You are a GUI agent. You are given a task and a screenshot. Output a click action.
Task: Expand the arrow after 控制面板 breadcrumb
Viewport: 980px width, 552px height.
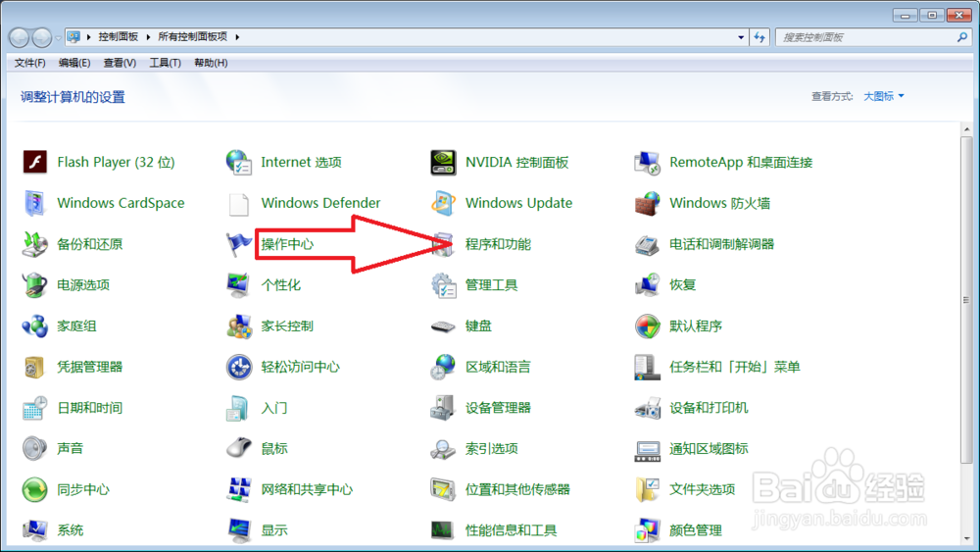click(x=148, y=37)
